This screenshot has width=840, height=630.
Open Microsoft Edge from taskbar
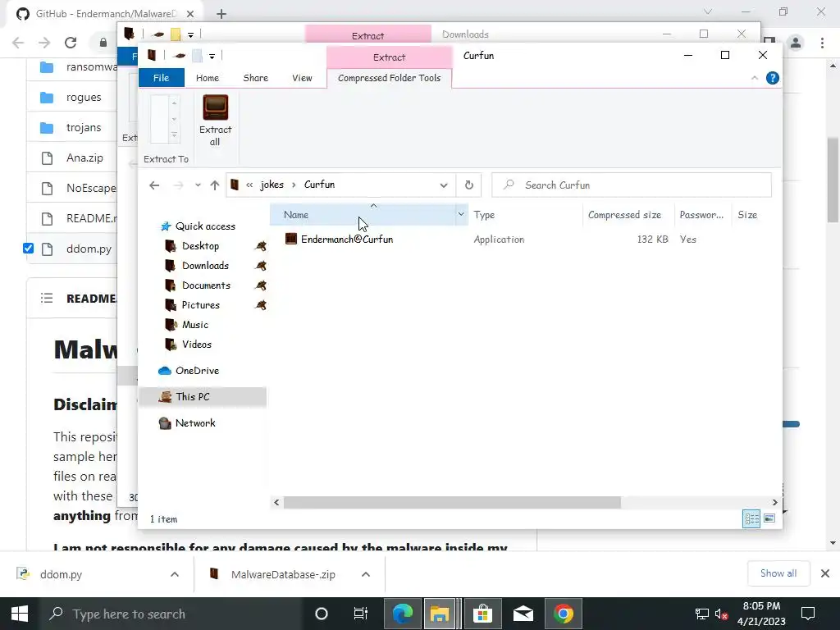(x=402, y=614)
